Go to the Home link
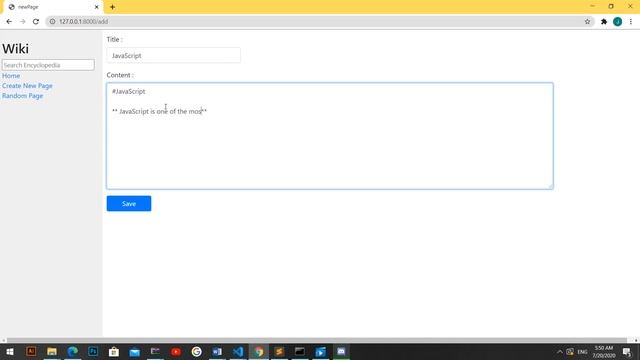 tap(11, 76)
